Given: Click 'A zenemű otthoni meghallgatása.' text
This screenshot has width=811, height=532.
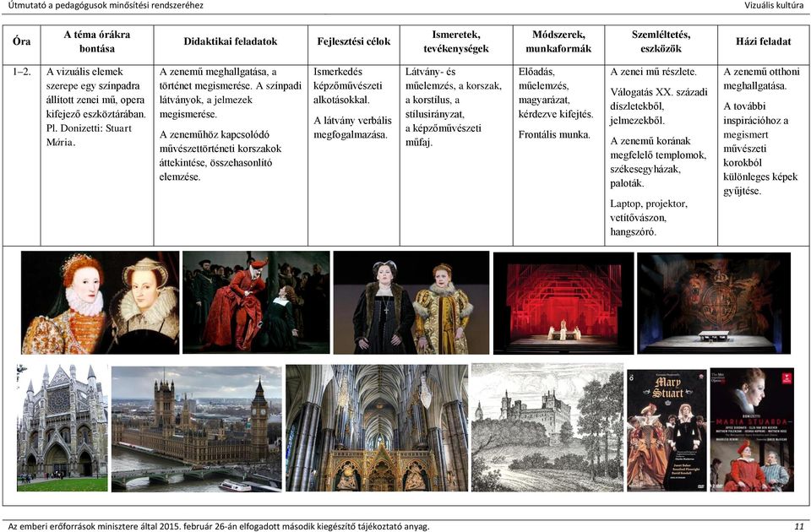Looking at the screenshot, I should click(761, 79).
